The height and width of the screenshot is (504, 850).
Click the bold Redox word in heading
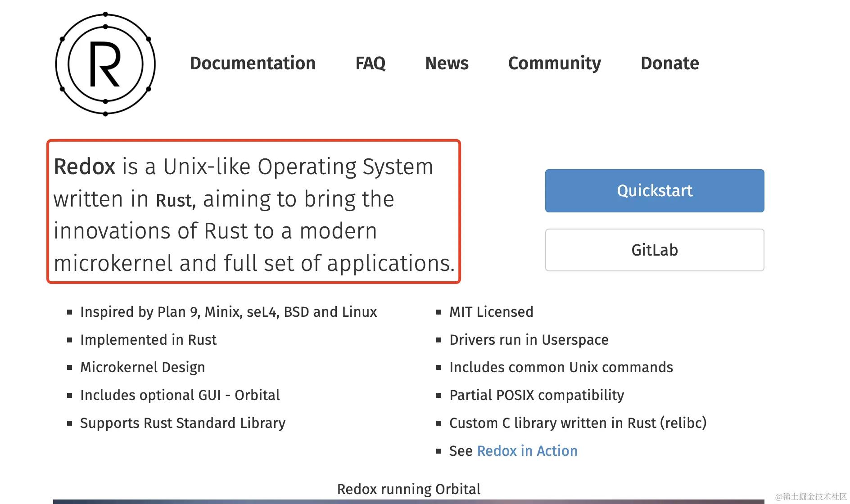coord(85,166)
